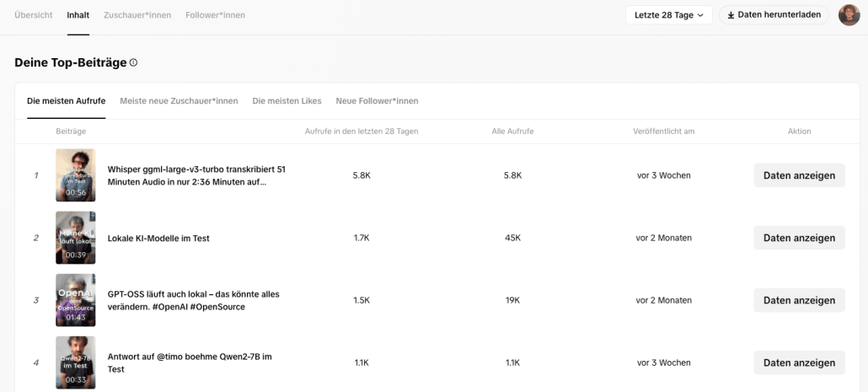The image size is (868, 392).
Task: Select the Inhalt tab
Action: [78, 15]
